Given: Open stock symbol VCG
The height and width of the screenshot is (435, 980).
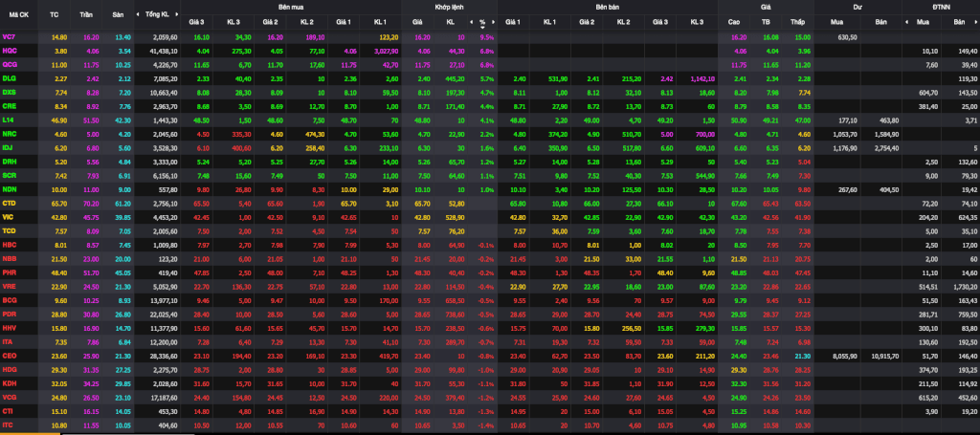Looking at the screenshot, I should point(9,397).
